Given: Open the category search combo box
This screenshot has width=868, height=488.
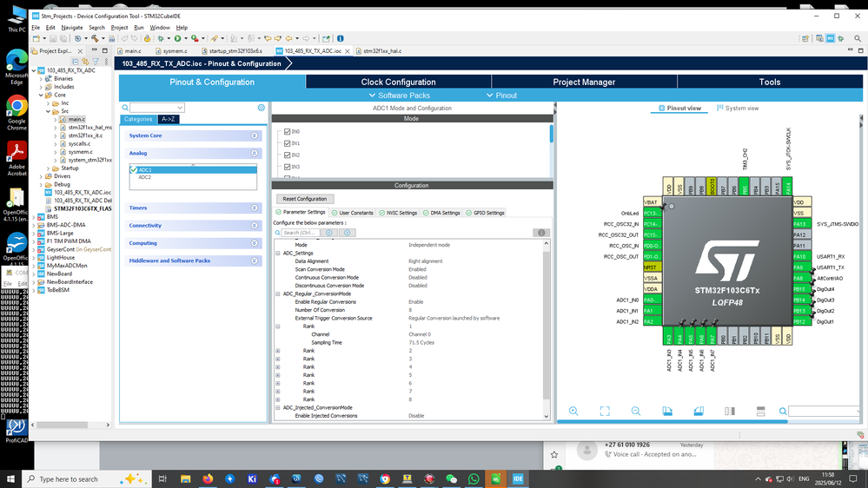Looking at the screenshot, I should pyautogui.click(x=156, y=108).
